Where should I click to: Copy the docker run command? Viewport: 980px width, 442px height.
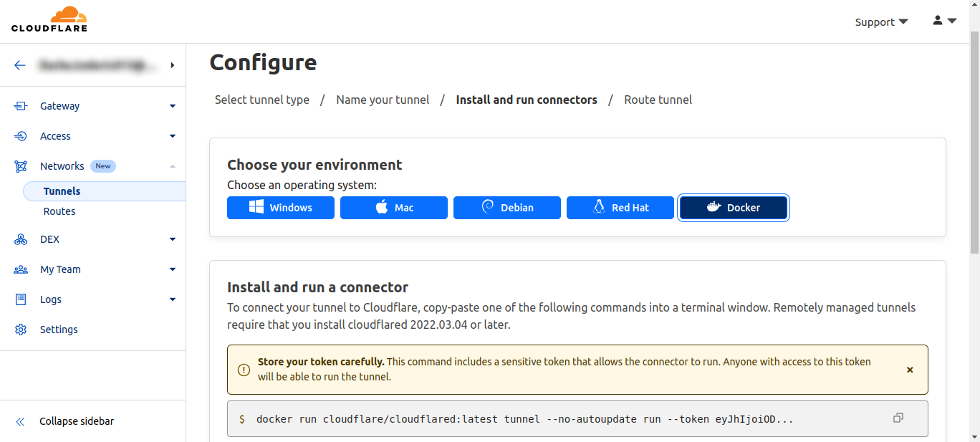point(898,418)
